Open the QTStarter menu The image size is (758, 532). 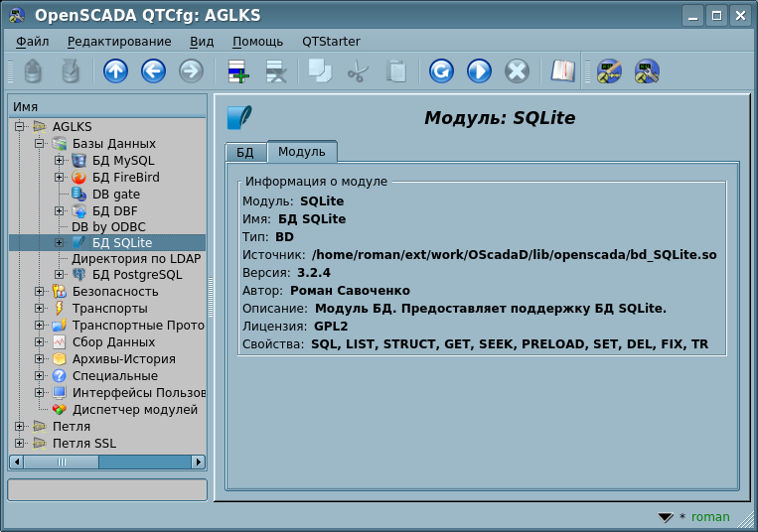[x=331, y=42]
